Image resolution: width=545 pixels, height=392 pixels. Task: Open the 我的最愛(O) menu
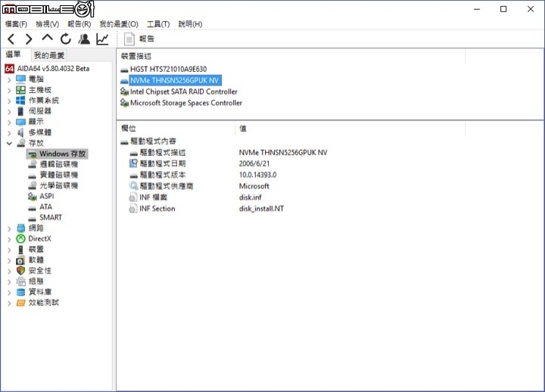pyautogui.click(x=119, y=24)
